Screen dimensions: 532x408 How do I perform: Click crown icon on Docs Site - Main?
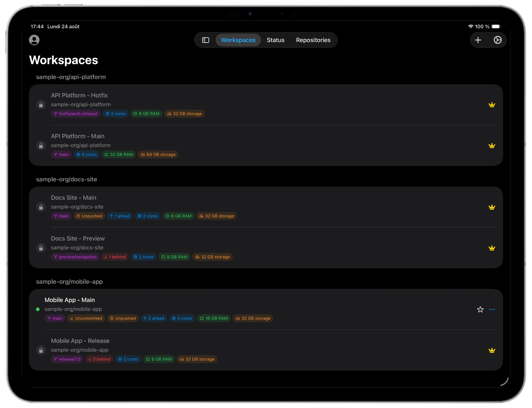(492, 207)
